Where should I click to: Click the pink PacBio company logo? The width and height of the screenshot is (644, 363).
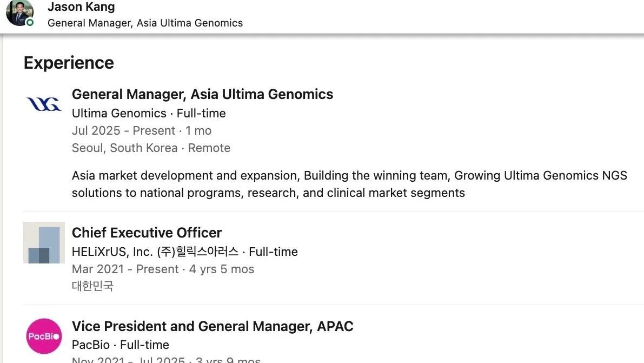pyautogui.click(x=44, y=336)
